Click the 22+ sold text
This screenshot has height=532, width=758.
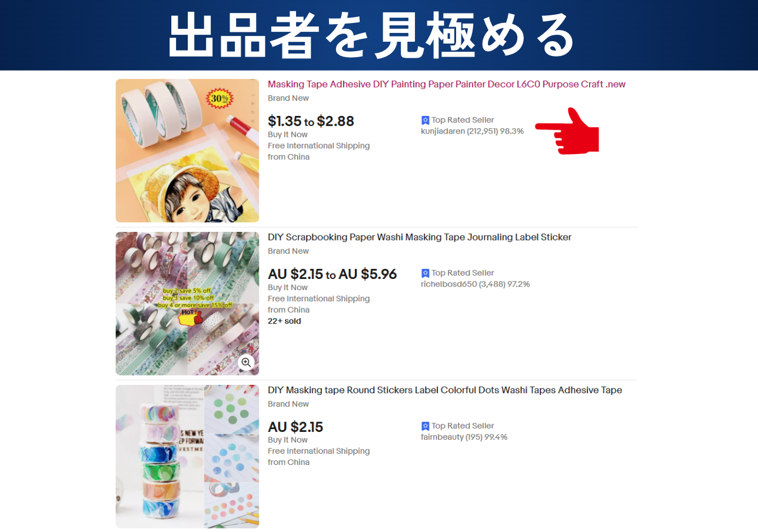tap(284, 321)
